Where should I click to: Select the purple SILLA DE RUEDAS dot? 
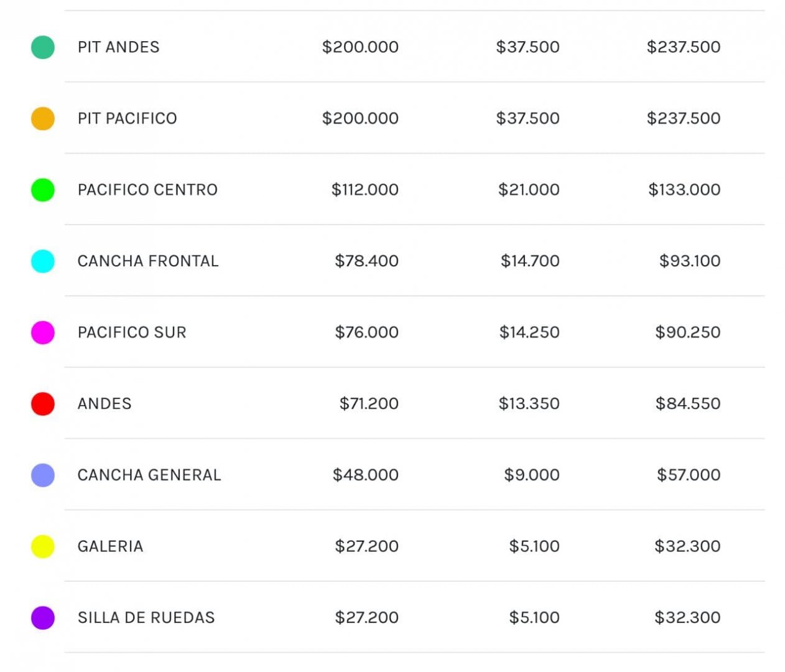click(43, 618)
